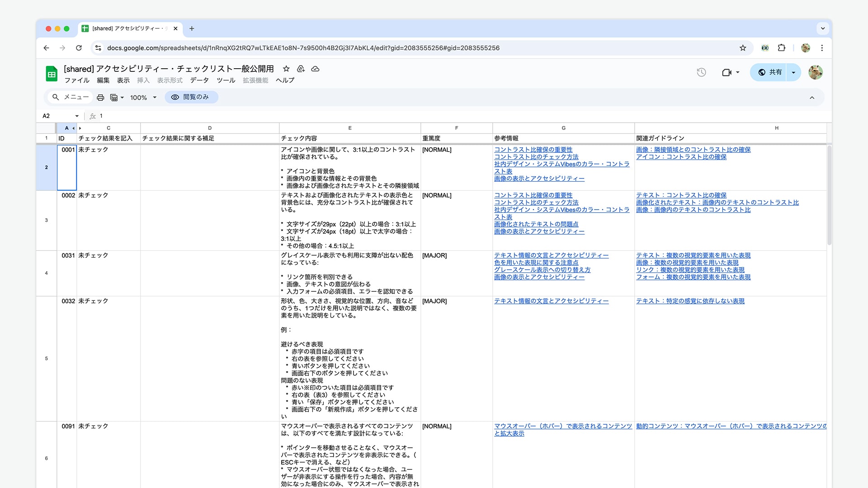Open the Share button dropdown arrow

(793, 72)
